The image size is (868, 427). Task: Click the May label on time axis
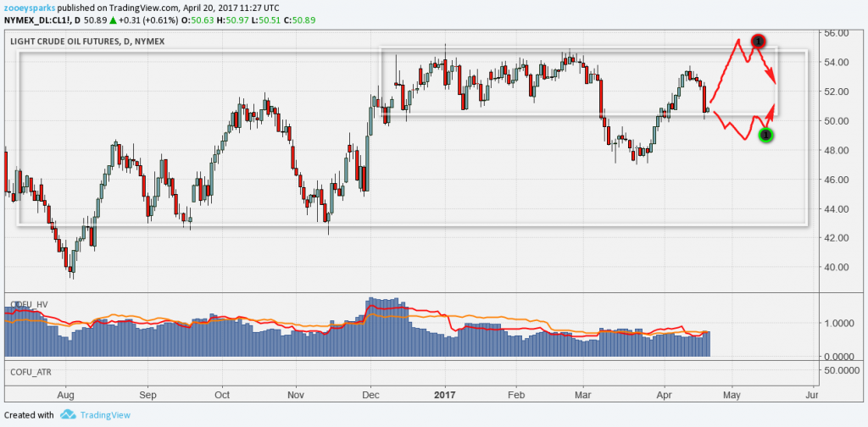pyautogui.click(x=732, y=395)
